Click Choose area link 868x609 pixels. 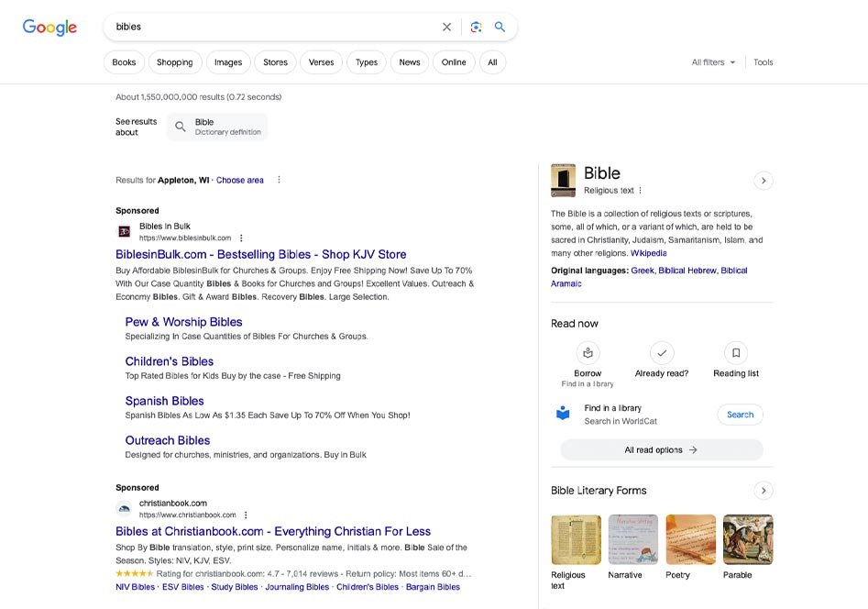pyautogui.click(x=240, y=180)
